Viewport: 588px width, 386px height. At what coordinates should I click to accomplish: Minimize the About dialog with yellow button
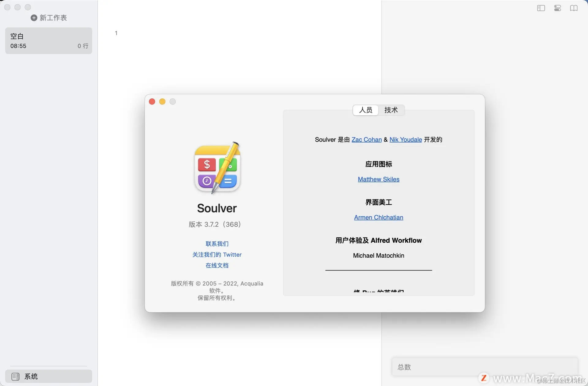[x=162, y=102]
